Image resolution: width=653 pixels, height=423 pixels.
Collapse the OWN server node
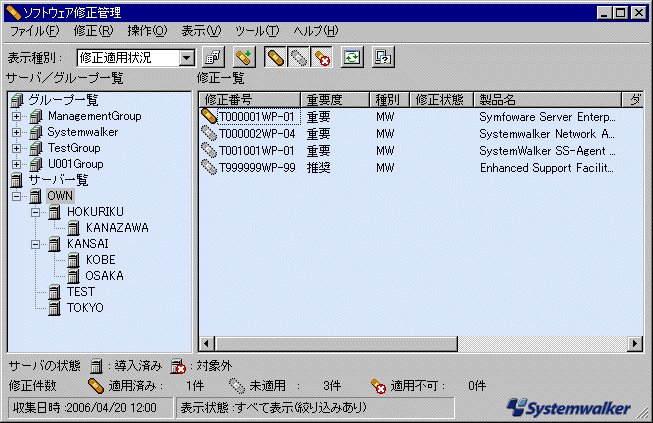point(16,196)
